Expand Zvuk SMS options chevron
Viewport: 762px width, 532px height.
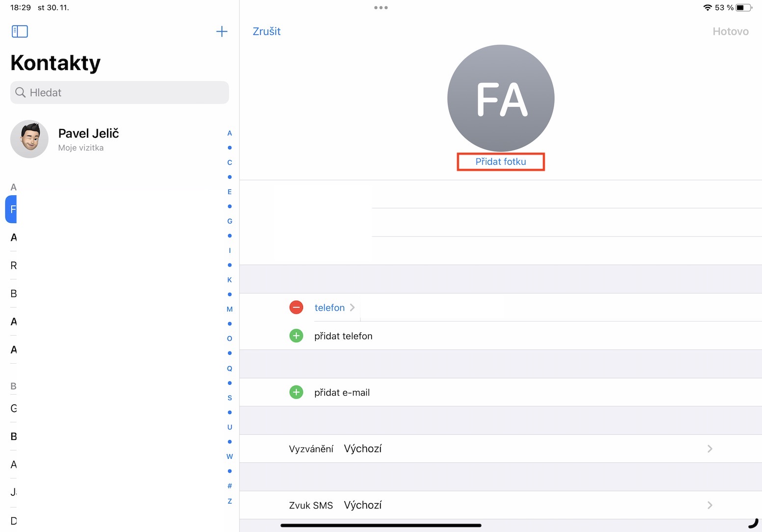[x=709, y=505]
